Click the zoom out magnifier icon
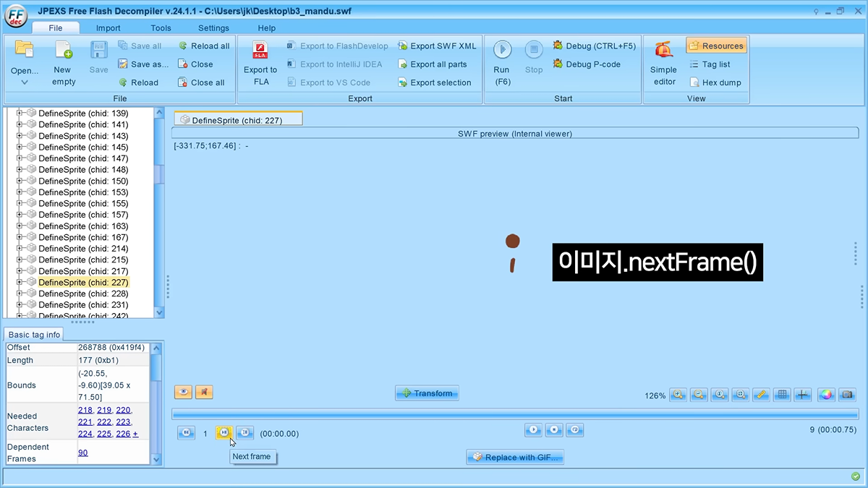This screenshot has width=868, height=488. (699, 395)
